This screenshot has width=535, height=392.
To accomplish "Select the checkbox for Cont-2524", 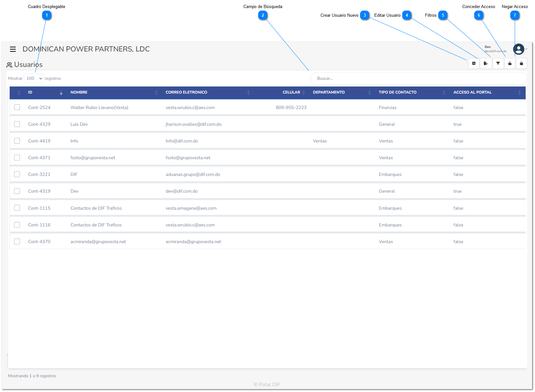I will pyautogui.click(x=17, y=107).
